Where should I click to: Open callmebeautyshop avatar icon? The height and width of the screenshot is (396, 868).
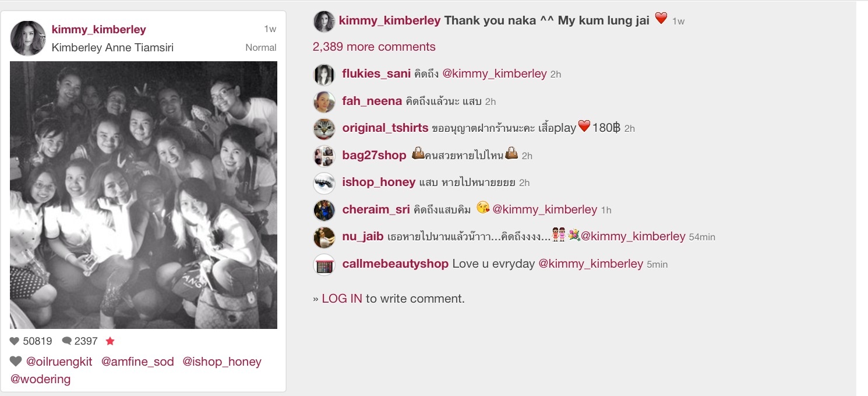(x=324, y=265)
